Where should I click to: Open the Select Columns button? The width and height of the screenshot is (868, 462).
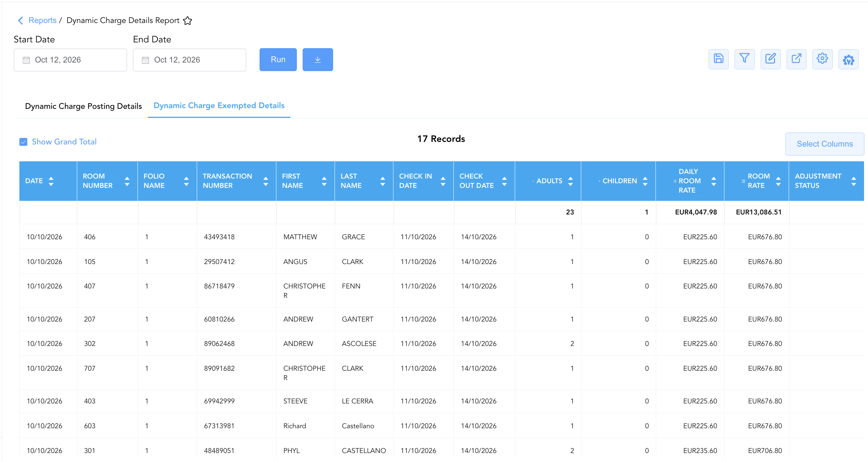pyautogui.click(x=825, y=144)
